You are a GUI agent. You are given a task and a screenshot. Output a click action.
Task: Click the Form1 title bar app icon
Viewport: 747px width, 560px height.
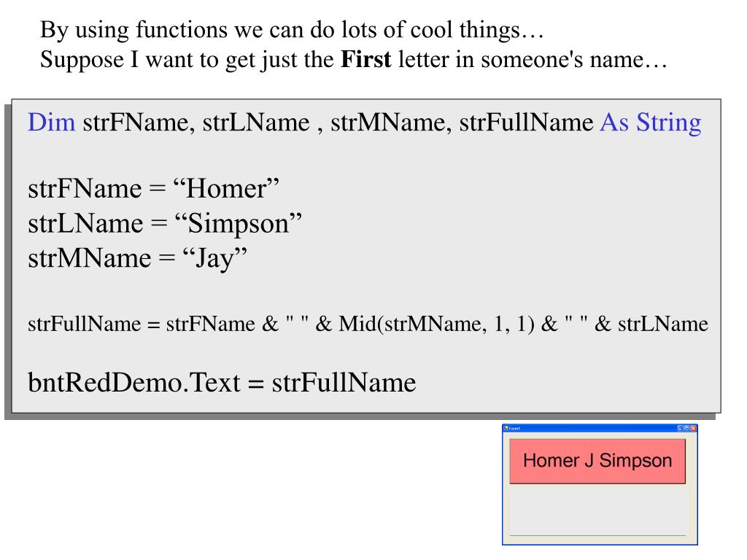[506, 429]
